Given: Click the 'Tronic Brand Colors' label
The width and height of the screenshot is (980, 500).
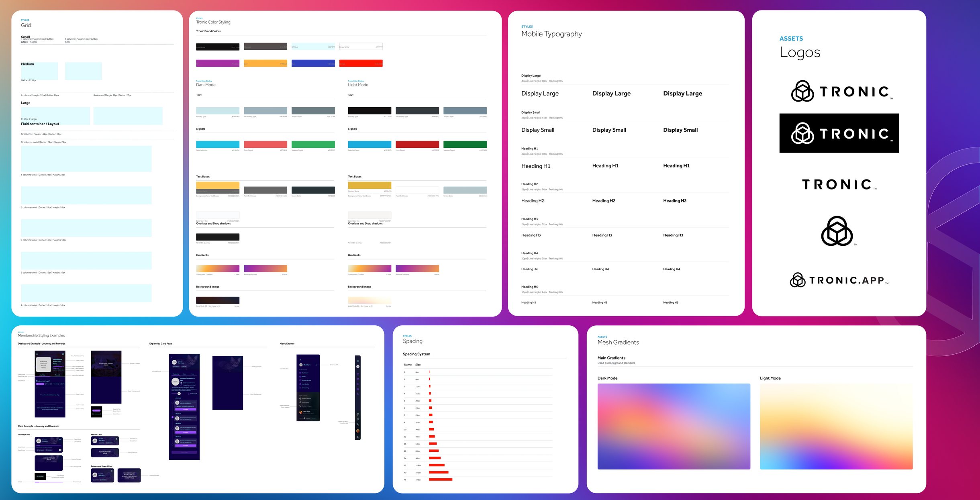Looking at the screenshot, I should [208, 31].
